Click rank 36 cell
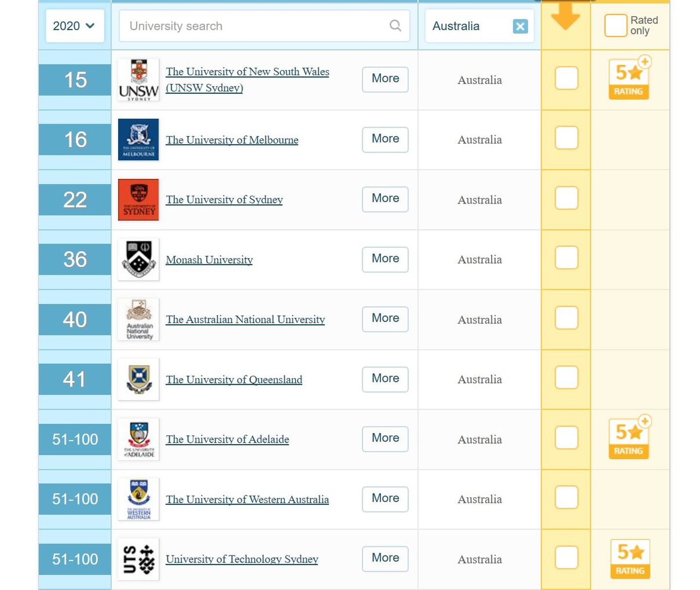700x590 pixels. (75, 260)
